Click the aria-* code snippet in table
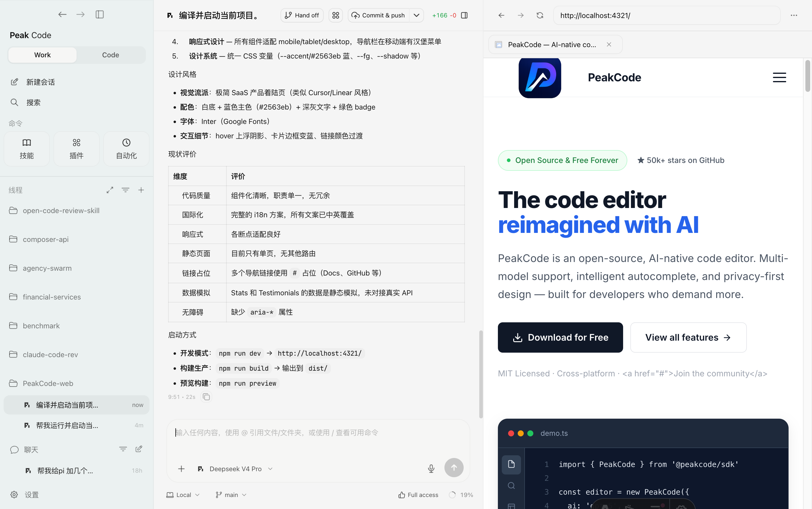Image resolution: width=812 pixels, height=509 pixels. click(262, 312)
